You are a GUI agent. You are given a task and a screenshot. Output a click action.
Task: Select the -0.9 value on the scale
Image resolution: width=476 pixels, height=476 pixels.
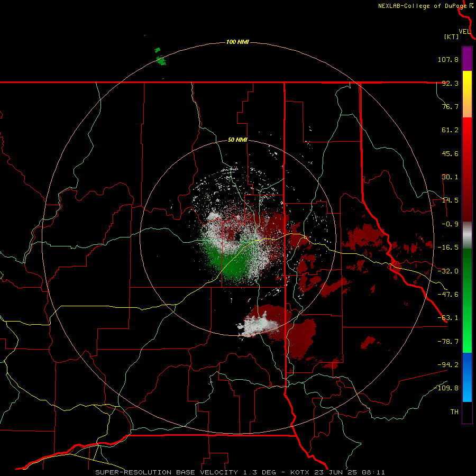pyautogui.click(x=450, y=224)
